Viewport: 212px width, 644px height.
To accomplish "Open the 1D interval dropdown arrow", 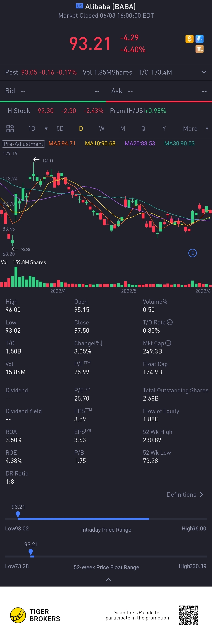I will coord(46,128).
